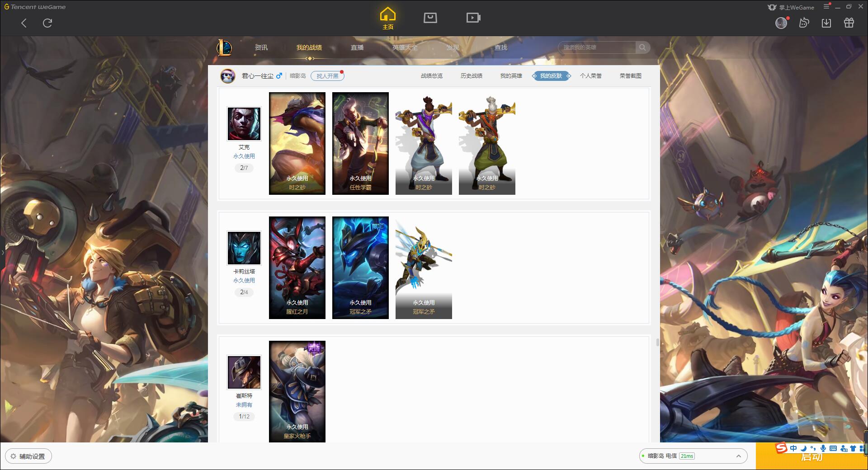Open the video playback icon in top bar
This screenshot has height=470, width=868.
click(x=473, y=18)
